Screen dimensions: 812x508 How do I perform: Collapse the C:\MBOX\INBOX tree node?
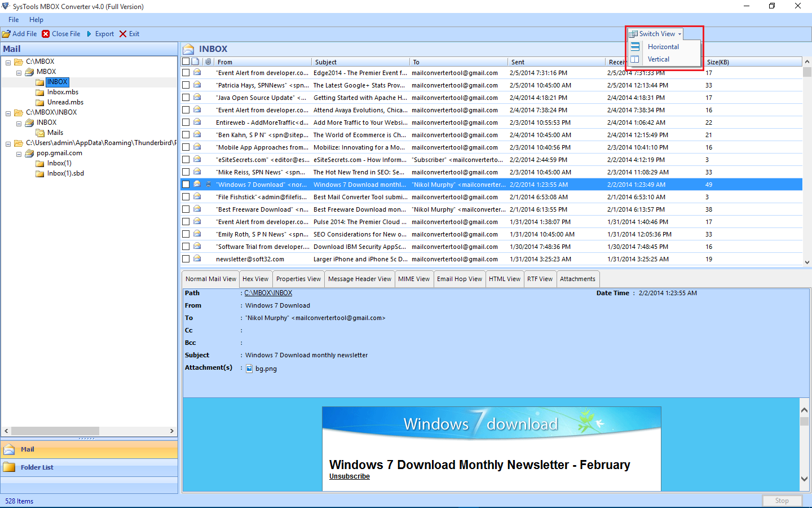tap(8, 113)
